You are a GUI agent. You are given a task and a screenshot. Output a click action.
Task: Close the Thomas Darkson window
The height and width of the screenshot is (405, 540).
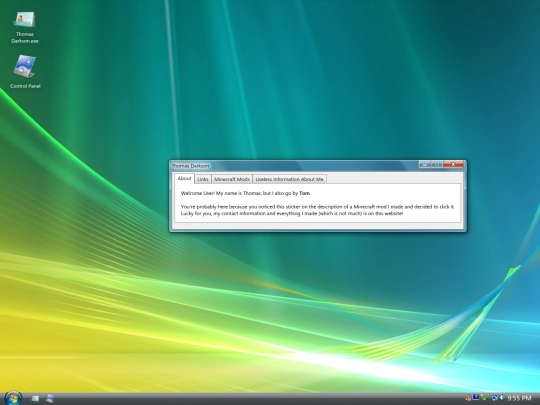click(454, 165)
